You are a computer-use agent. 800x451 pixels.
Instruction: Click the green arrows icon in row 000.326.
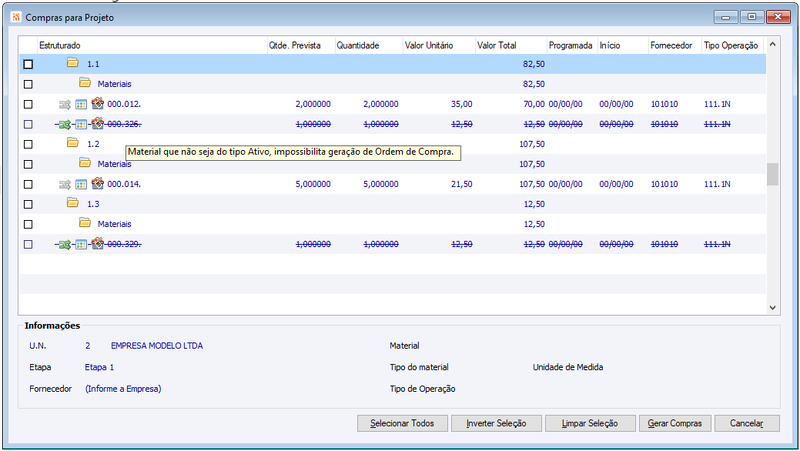[65, 124]
